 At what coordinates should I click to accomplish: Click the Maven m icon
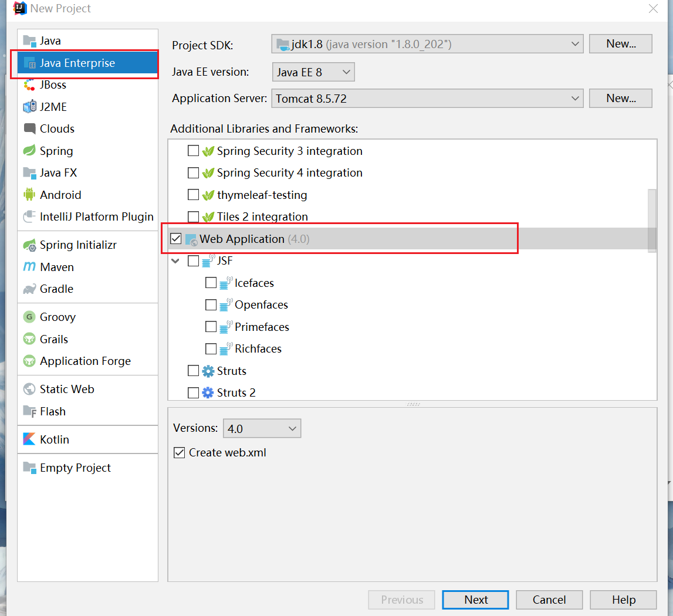coord(29,266)
